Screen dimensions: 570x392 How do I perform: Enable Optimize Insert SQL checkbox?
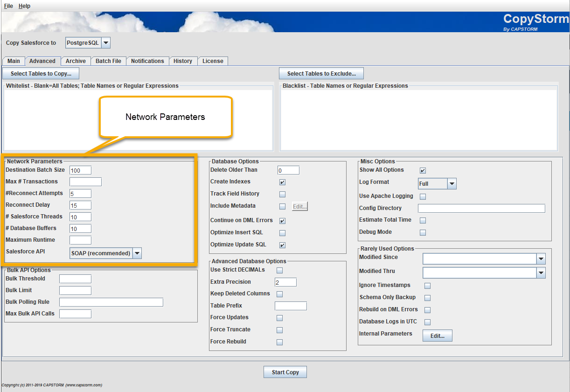click(x=282, y=233)
